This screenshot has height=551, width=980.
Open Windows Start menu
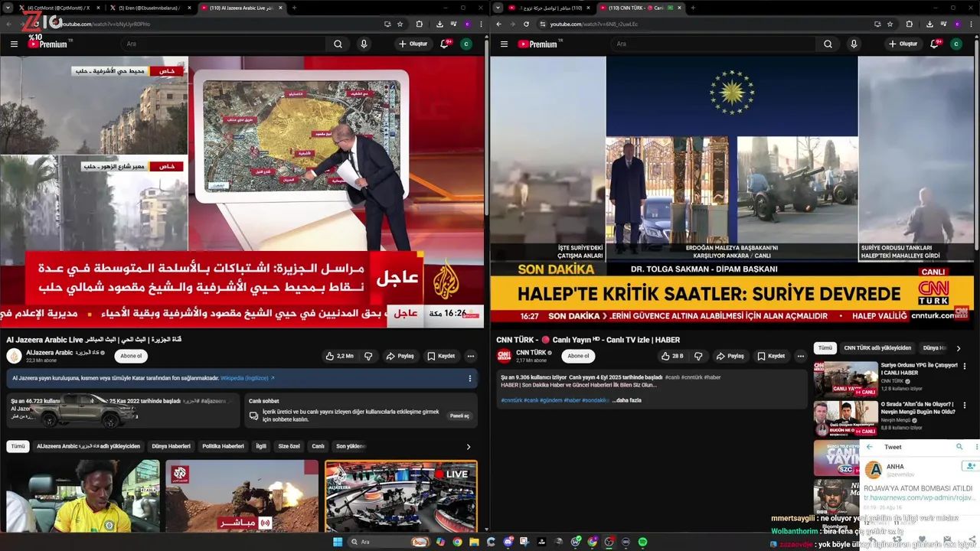pyautogui.click(x=337, y=542)
